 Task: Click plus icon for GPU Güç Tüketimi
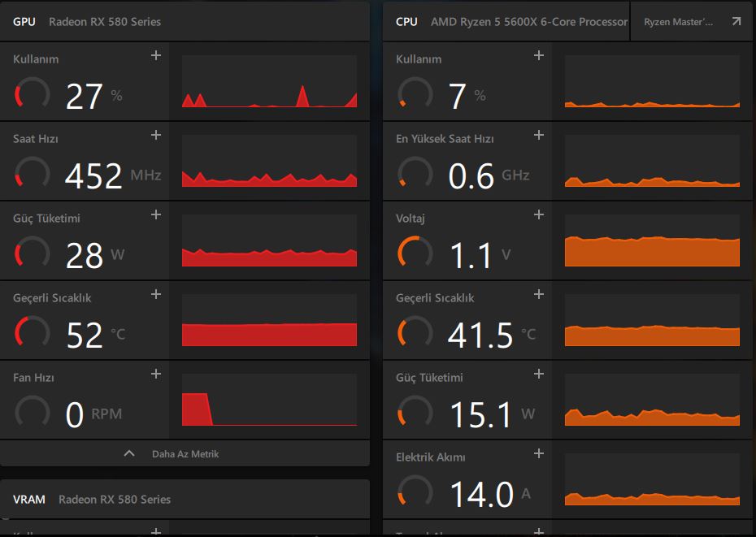(156, 214)
